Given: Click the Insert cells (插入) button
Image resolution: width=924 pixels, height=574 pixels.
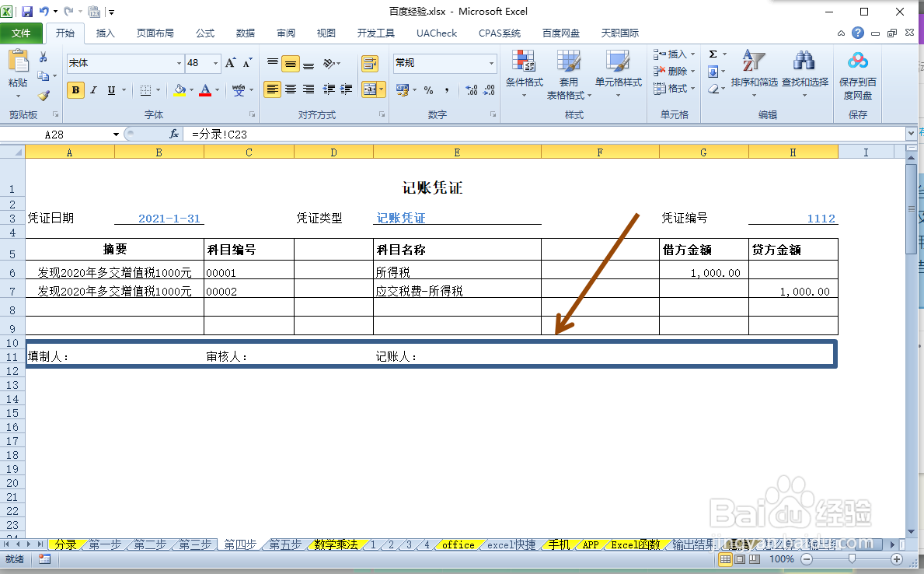Looking at the screenshot, I should pos(674,54).
